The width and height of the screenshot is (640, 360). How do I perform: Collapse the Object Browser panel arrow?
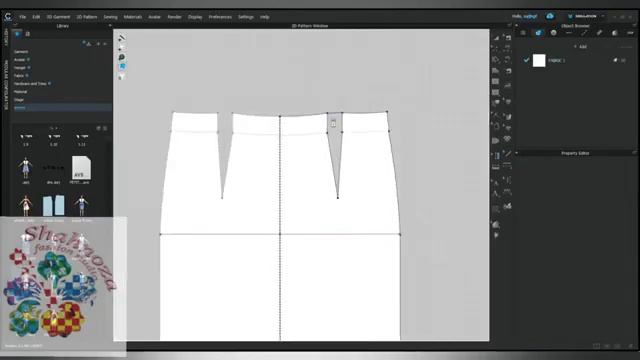[x=517, y=26]
